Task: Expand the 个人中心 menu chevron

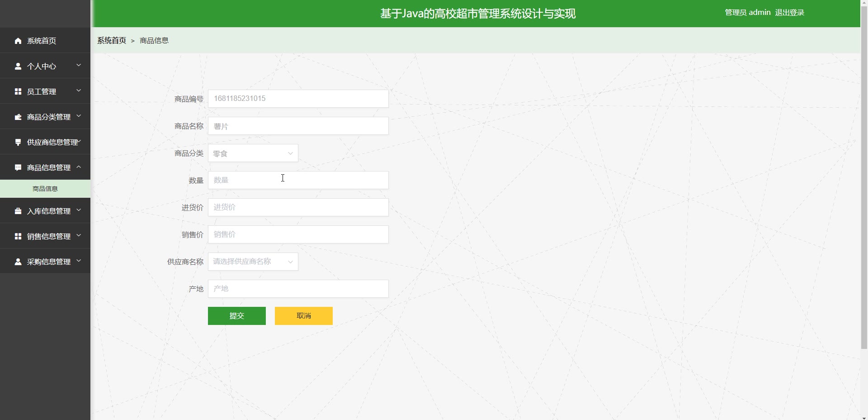Action: tap(79, 65)
